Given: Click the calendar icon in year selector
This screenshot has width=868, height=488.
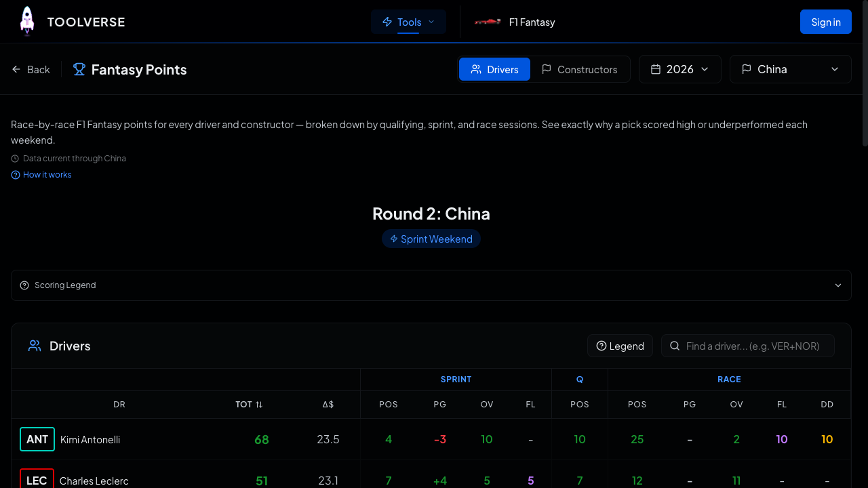Looking at the screenshot, I should point(656,69).
